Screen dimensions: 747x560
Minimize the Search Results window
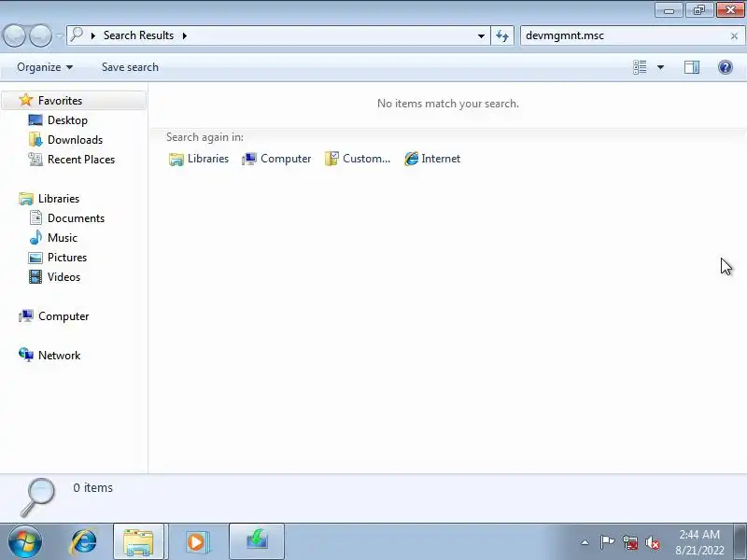(669, 10)
